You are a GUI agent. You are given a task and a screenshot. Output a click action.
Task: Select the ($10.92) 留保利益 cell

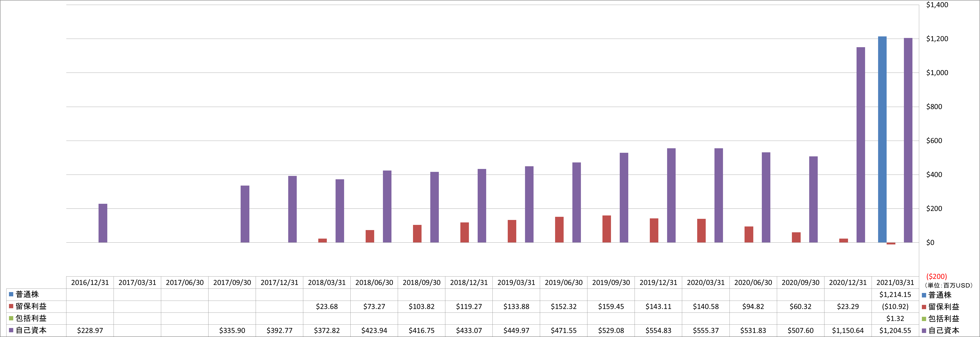[895, 306]
